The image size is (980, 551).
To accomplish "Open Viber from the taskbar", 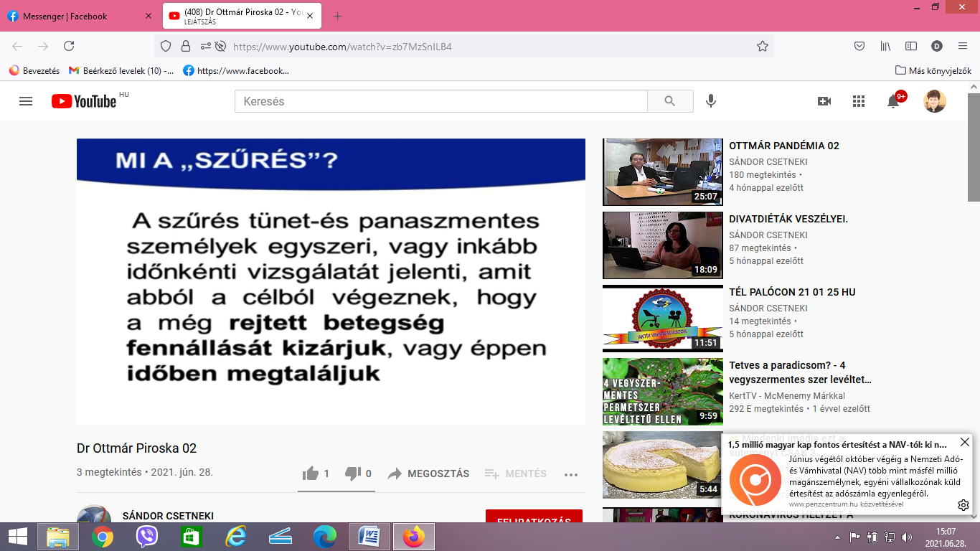I will [x=147, y=537].
